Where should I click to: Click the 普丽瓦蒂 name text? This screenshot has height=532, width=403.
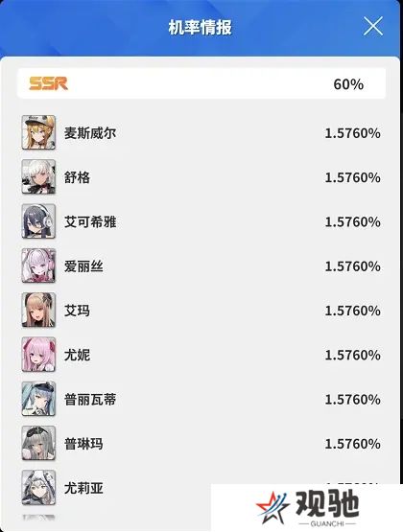(x=90, y=400)
